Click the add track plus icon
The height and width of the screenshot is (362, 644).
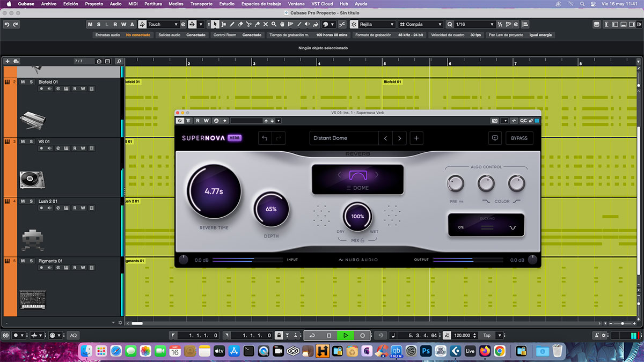(x=8, y=61)
